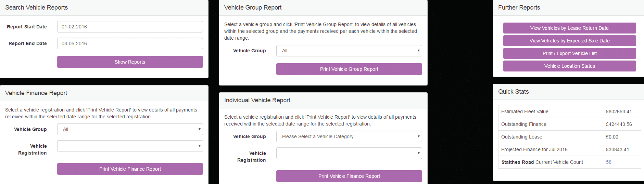This screenshot has height=184, width=644.
Task: Click Print Vehicle Group Report button
Action: 349,69
